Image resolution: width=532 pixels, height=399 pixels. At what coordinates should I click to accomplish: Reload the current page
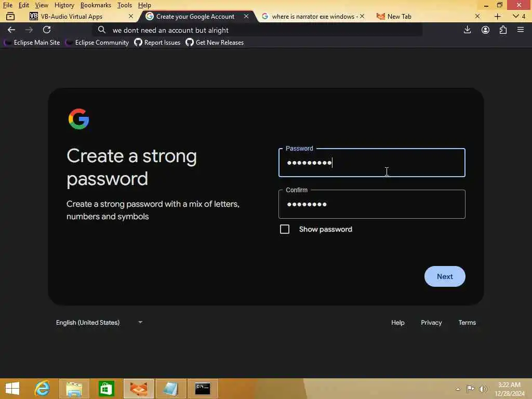point(47,30)
